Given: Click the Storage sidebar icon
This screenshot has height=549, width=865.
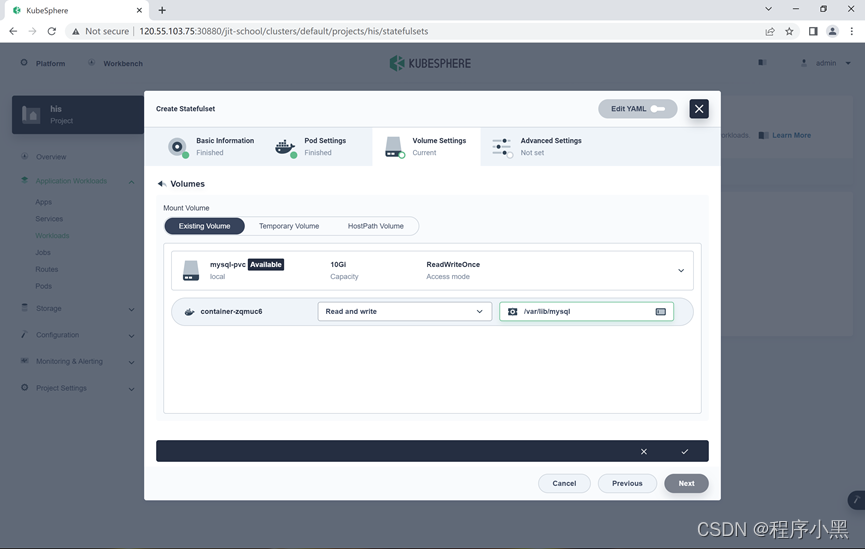Looking at the screenshot, I should (x=24, y=307).
